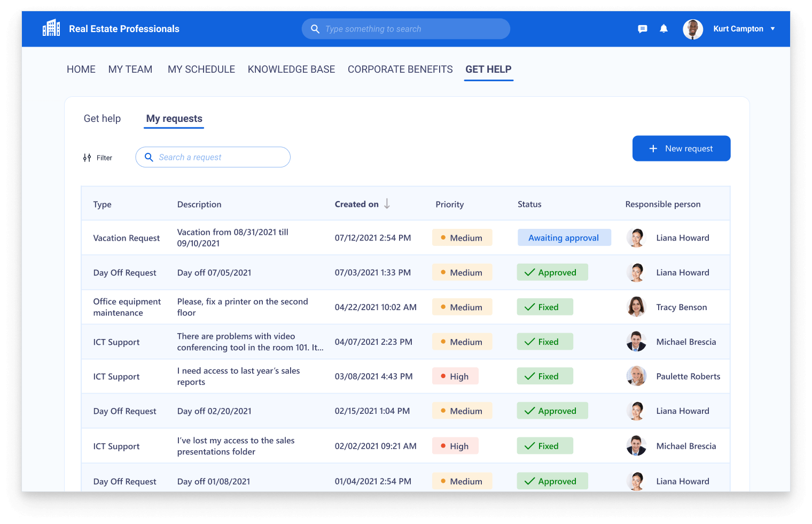Image resolution: width=812 pixels, height=524 pixels.
Task: Open the Vacation Request row
Action: [127, 238]
